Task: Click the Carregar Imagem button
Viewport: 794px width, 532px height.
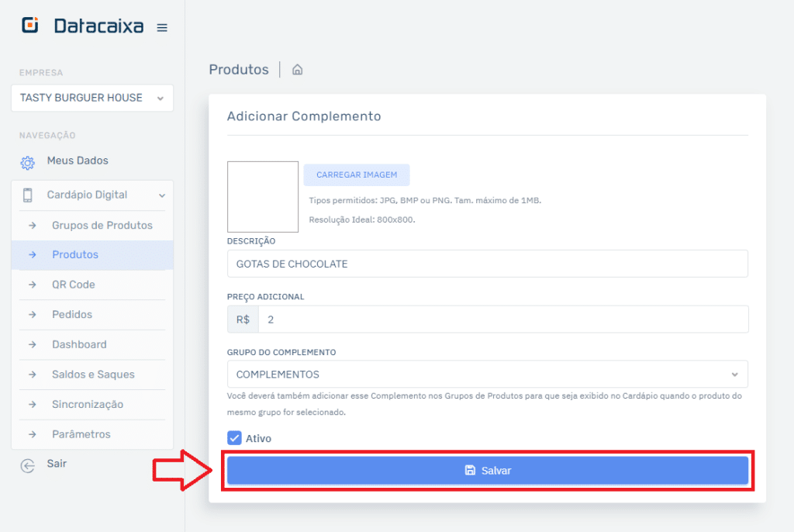Action: click(x=356, y=174)
